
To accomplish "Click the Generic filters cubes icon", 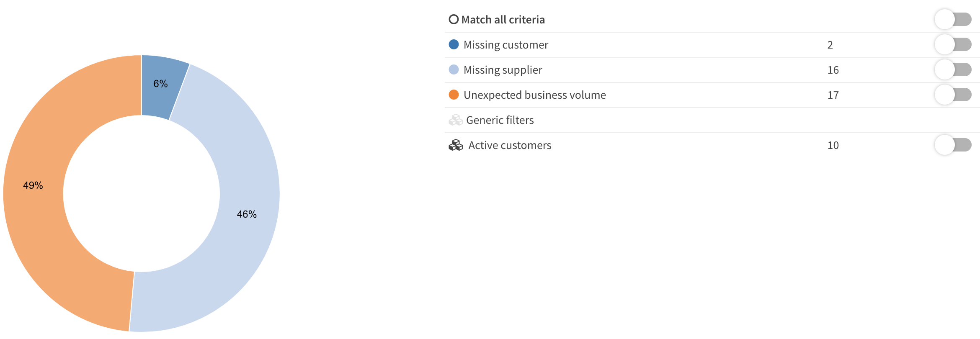I will click(456, 120).
